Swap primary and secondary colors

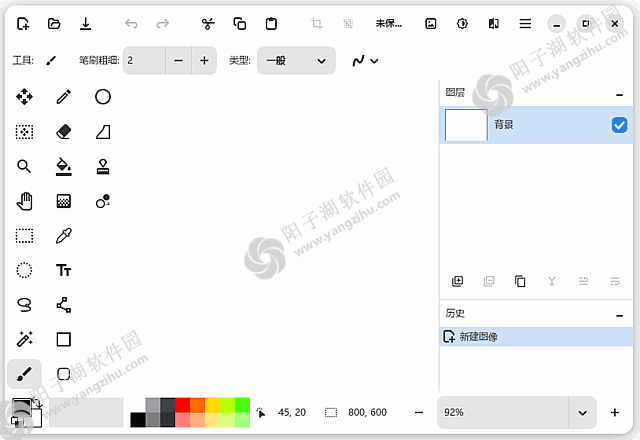click(38, 403)
